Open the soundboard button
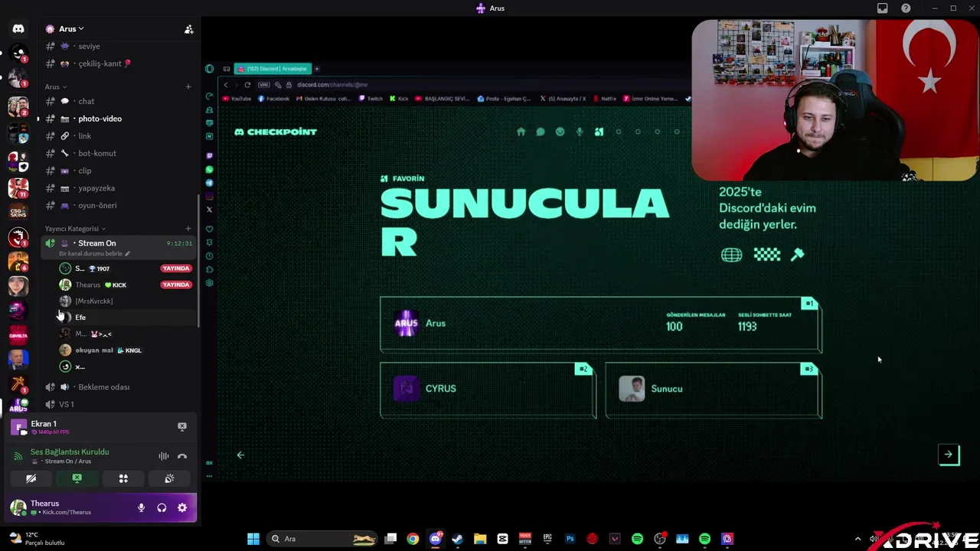 click(x=169, y=478)
